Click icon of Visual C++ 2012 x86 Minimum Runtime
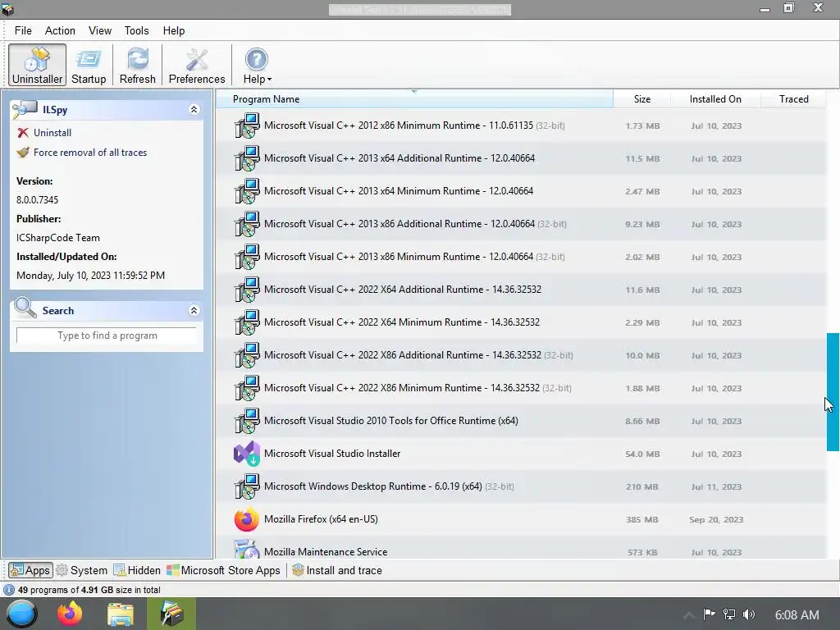The height and width of the screenshot is (630, 840). click(247, 126)
